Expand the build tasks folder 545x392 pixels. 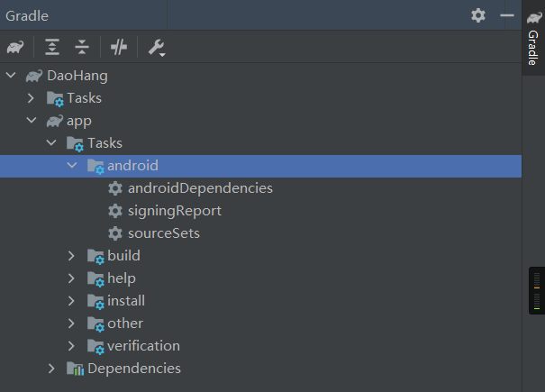72,256
